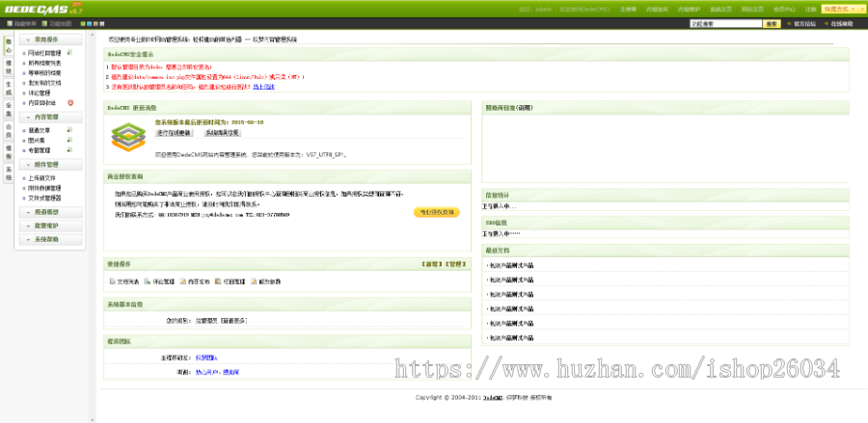Click the 文档列表 quick-action icon
Viewport: 868px width, 423px height.
pos(113,281)
